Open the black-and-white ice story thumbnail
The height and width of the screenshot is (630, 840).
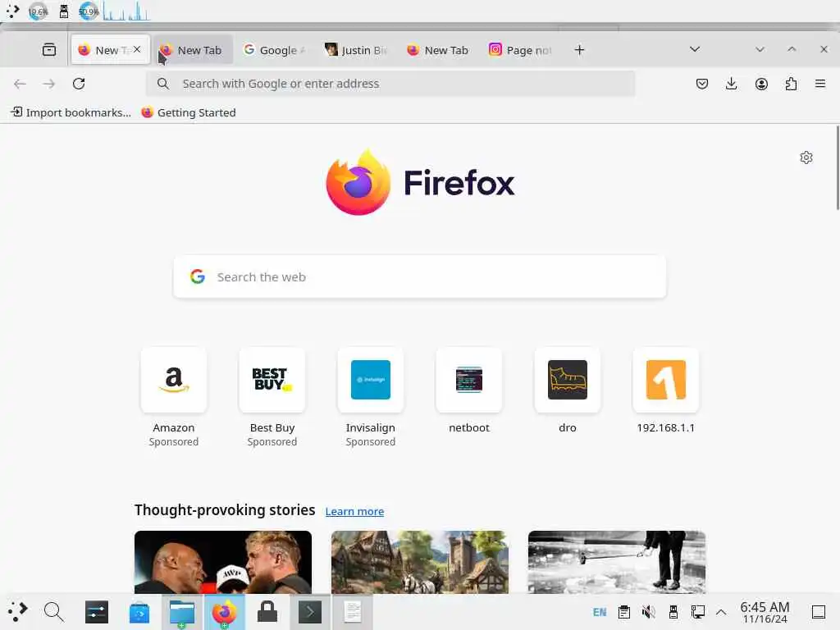(x=617, y=562)
